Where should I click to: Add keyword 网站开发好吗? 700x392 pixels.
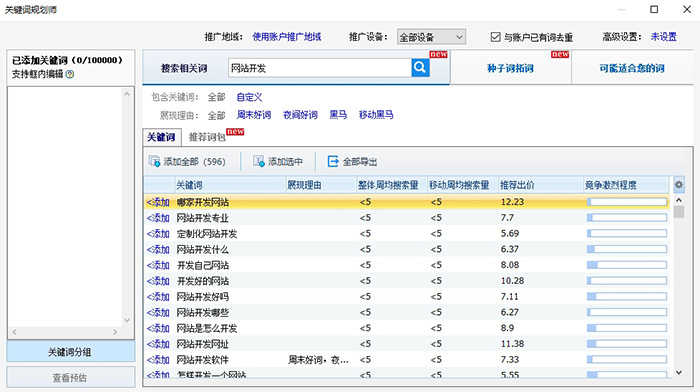(x=158, y=296)
